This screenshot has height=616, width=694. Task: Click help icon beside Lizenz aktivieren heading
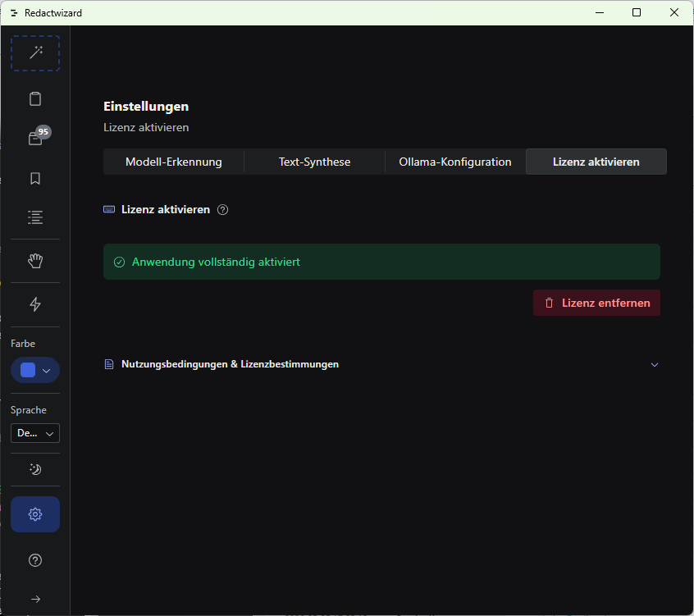point(222,210)
